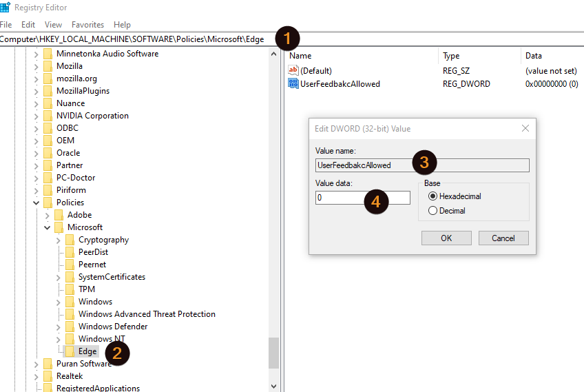Click the Mozilla folder icon
Viewport: 584px width, 392px height.
tap(48, 66)
